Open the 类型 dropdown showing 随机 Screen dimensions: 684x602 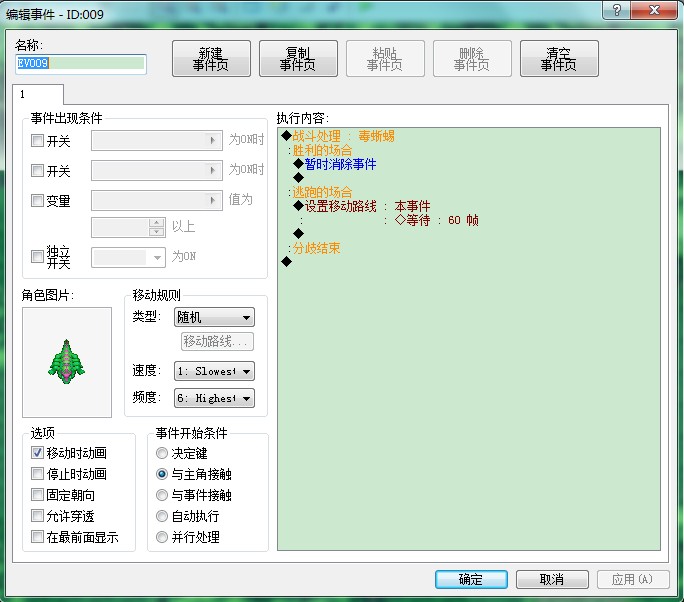[214, 317]
